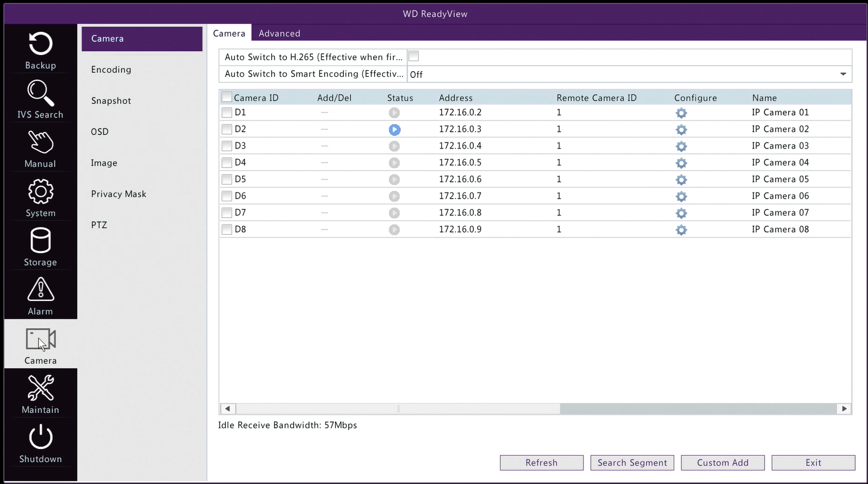Viewport: 868px width, 484px height.
Task: Open configure gear for IP Camera 02
Action: (x=681, y=130)
